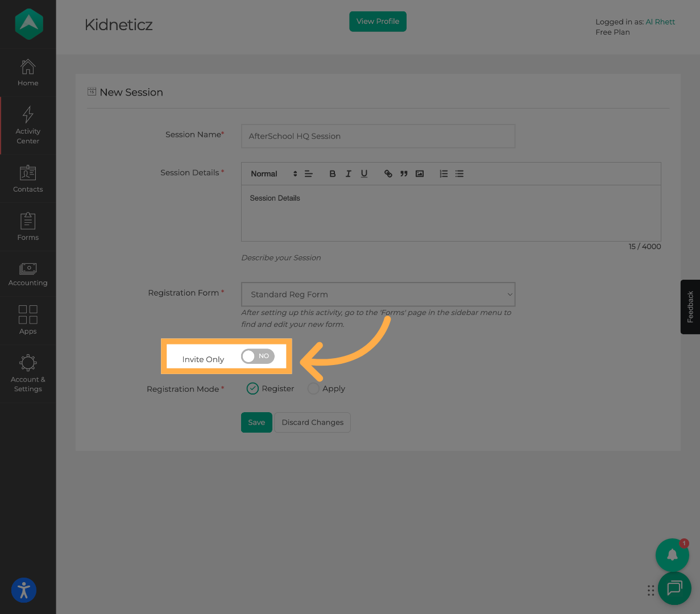Select the Register registration mode
Viewport: 700px width, 614px height.
point(252,388)
